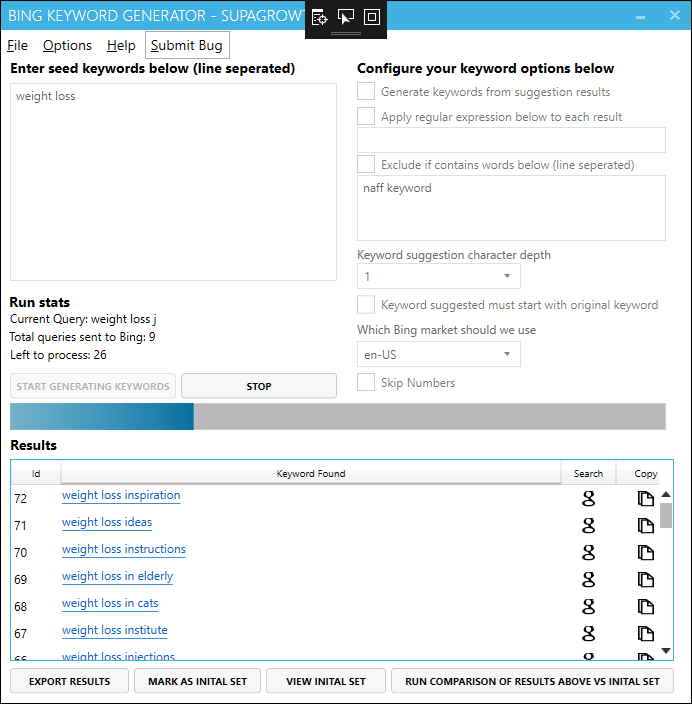Open the File menu
The image size is (692, 704).
tap(18, 45)
